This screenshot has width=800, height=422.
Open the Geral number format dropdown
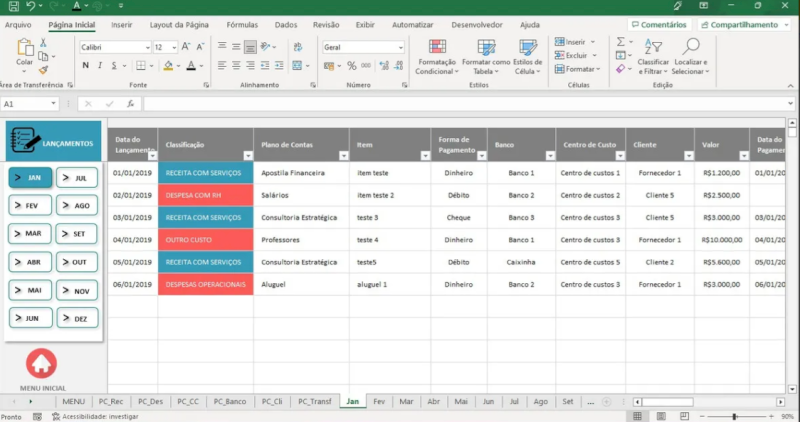coord(400,47)
